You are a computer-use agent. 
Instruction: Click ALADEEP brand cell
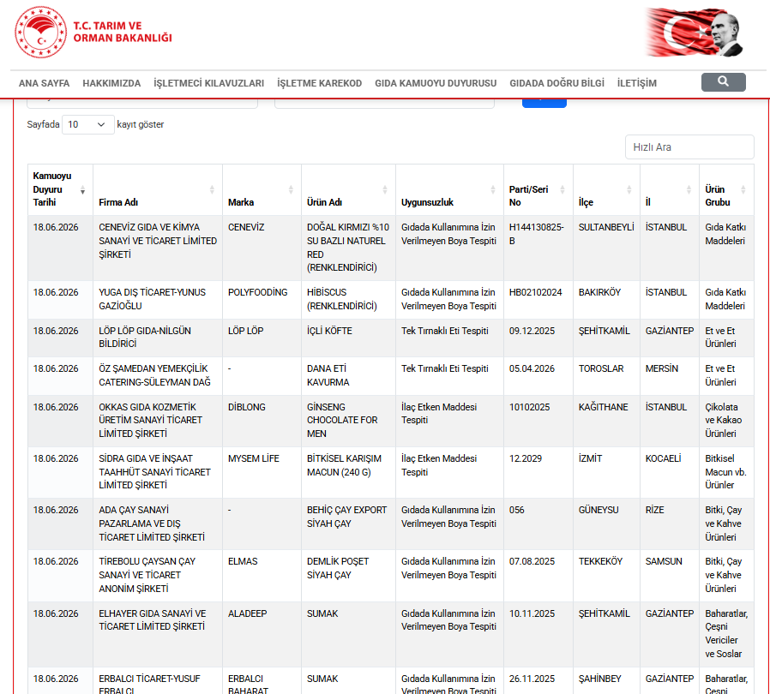pyautogui.click(x=262, y=634)
